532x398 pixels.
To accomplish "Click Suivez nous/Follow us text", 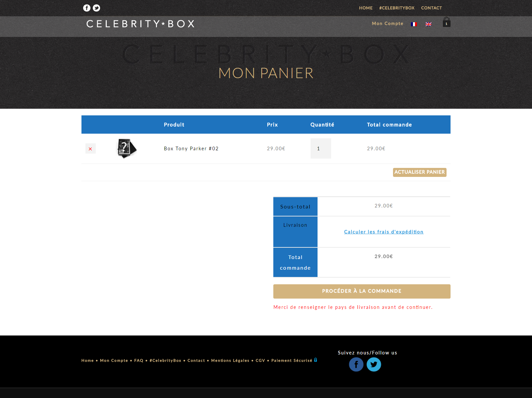I will click(367, 353).
